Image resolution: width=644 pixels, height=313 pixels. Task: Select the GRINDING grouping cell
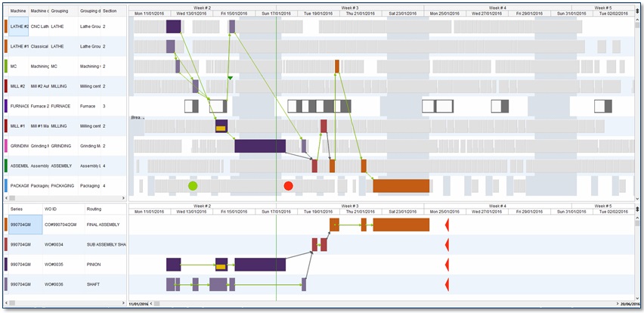[63, 146]
